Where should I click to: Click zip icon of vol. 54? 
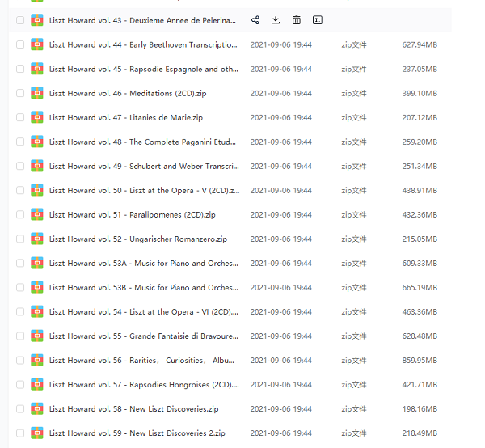(x=37, y=312)
